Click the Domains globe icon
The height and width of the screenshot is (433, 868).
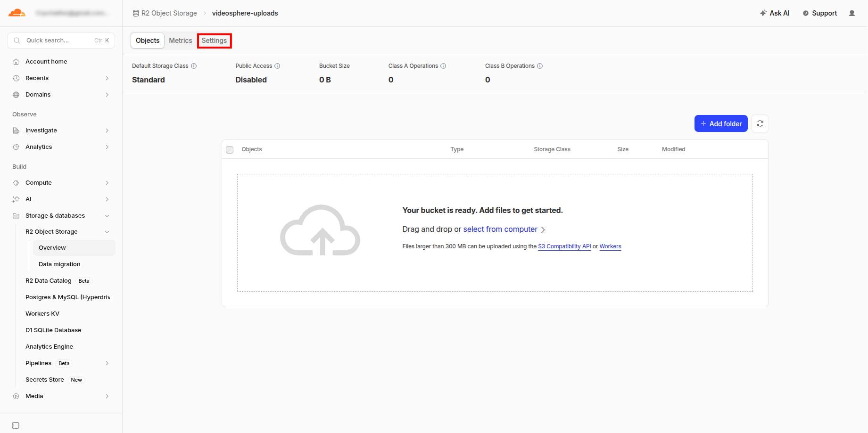click(x=16, y=95)
